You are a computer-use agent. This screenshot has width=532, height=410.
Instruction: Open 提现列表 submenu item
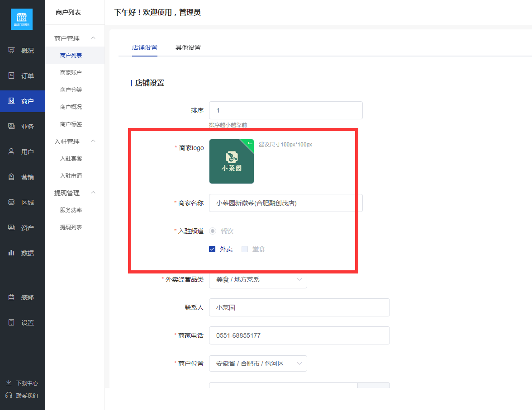pos(71,227)
